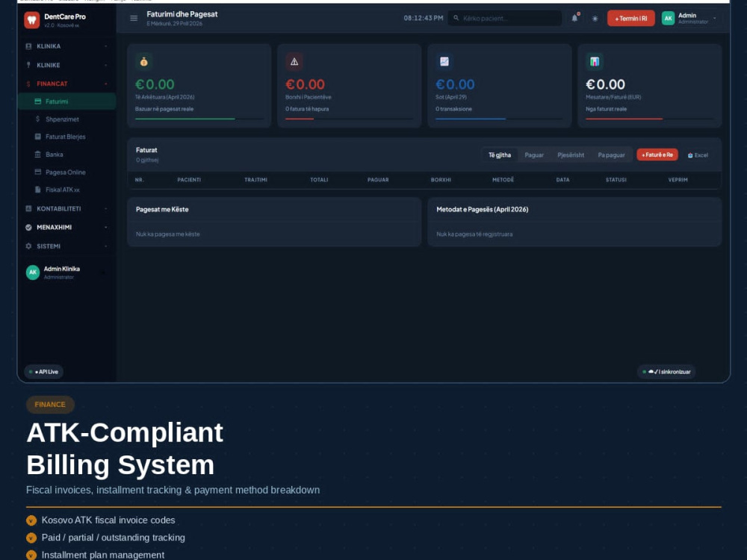Click the Kërko pacient search field
The width and height of the screenshot is (747, 560).
pyautogui.click(x=505, y=18)
